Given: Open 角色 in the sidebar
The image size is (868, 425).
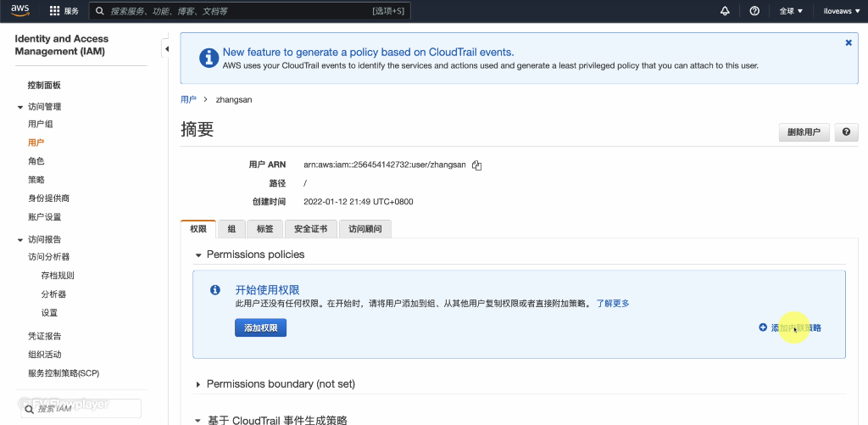Looking at the screenshot, I should [x=36, y=161].
